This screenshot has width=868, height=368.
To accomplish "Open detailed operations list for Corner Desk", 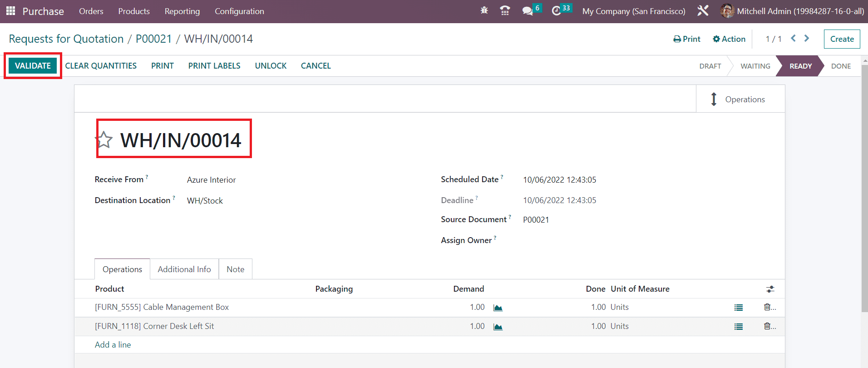I will (x=739, y=327).
